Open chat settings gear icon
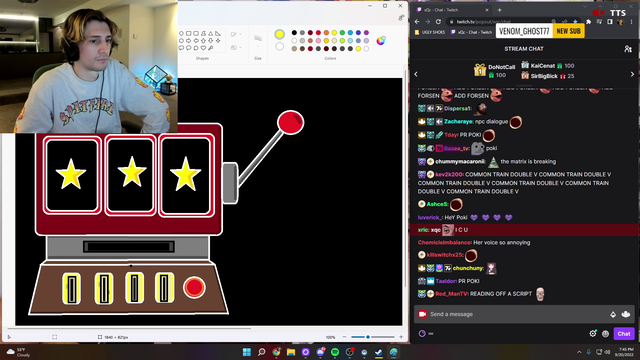The height and width of the screenshot is (360, 640). 593,333
